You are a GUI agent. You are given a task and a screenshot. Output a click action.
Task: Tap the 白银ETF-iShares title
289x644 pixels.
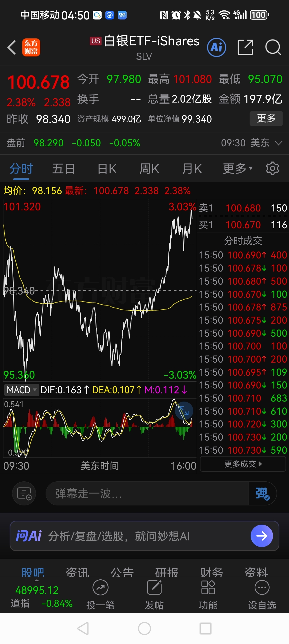click(151, 41)
